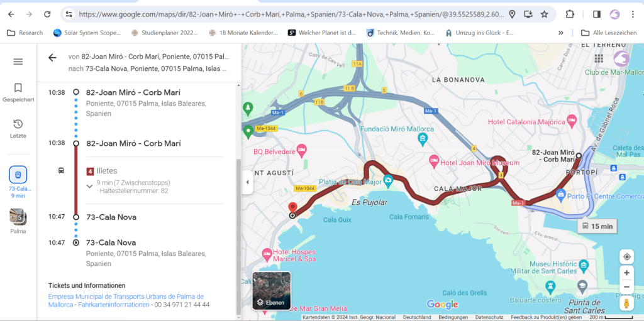Open site information icon in address bar
The width and height of the screenshot is (644, 321).
(69, 14)
